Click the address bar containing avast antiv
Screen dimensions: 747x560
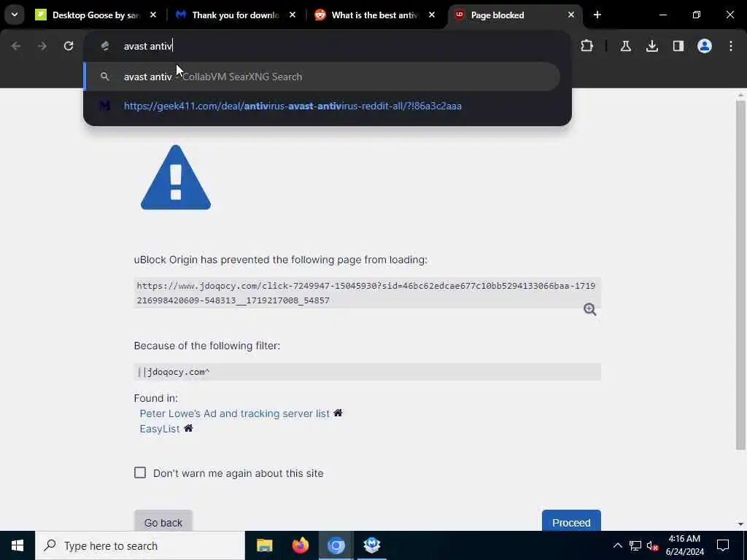click(328, 46)
